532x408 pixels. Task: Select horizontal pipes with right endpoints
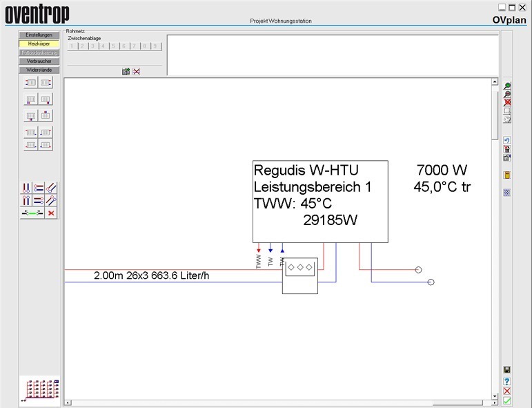click(39, 200)
